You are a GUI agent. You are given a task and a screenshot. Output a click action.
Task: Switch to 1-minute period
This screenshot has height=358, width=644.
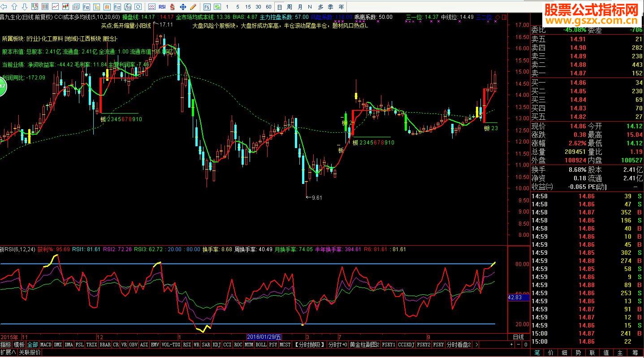coord(227,7)
